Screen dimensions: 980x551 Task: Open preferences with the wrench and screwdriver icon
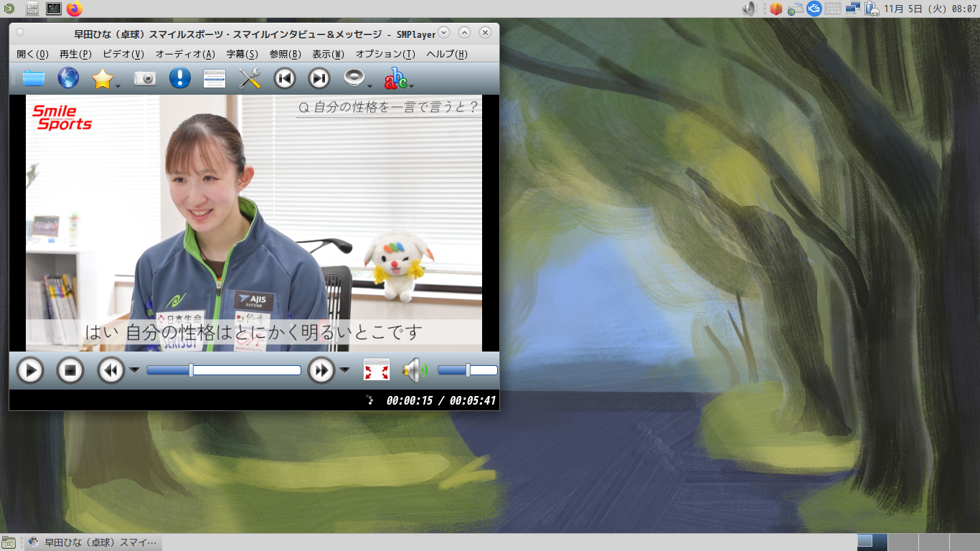pos(250,78)
